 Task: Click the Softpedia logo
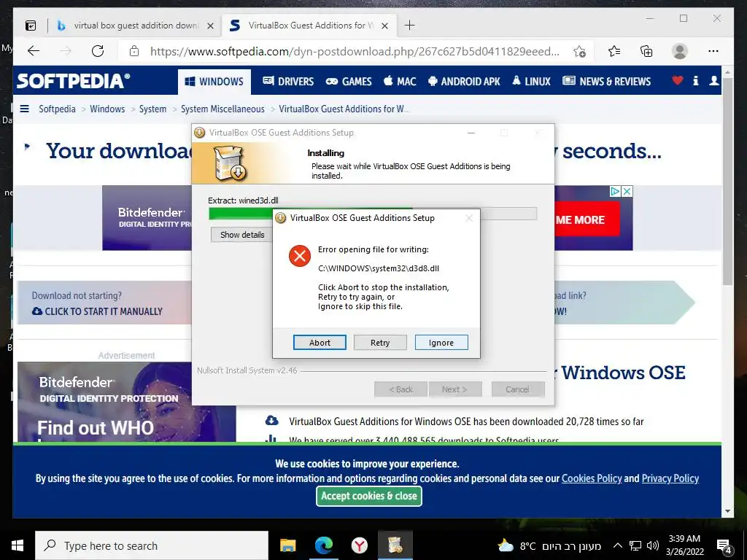(73, 81)
